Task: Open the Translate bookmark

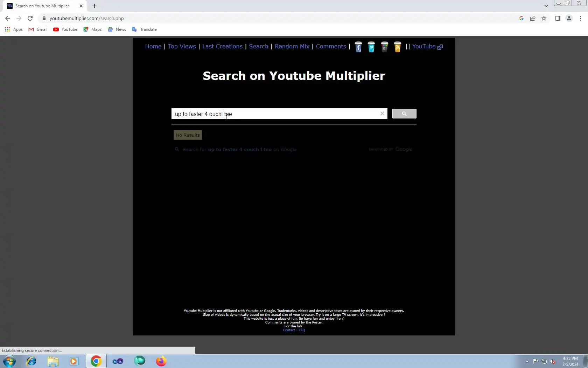Action: [144, 29]
